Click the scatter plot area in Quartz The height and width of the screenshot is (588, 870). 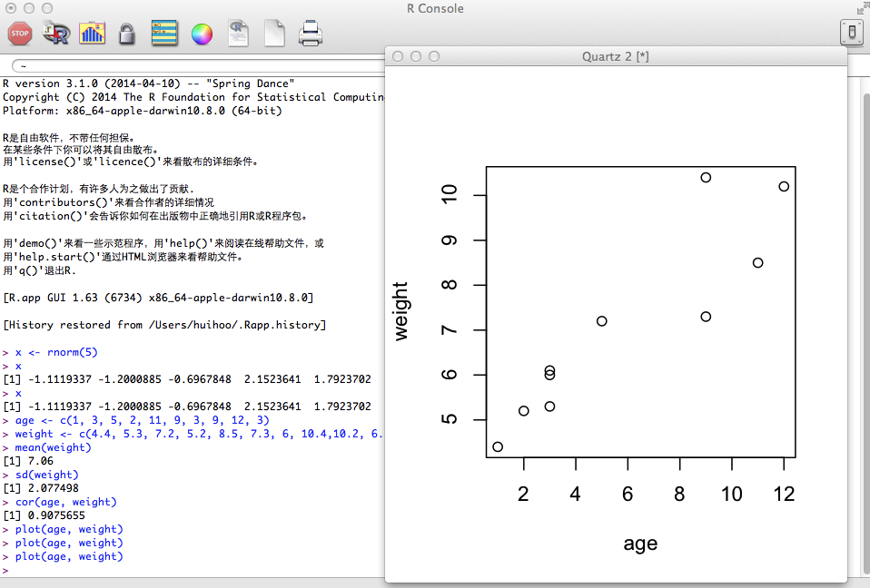pos(640,311)
